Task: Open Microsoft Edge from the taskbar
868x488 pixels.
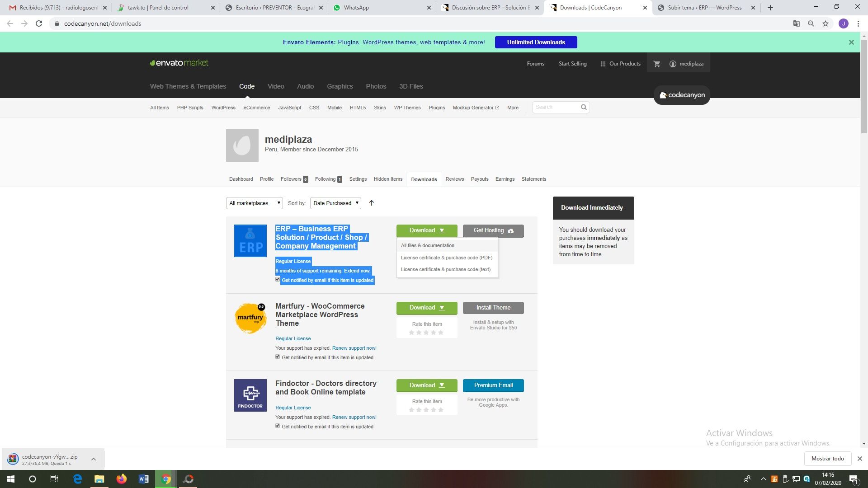Action: (77, 479)
